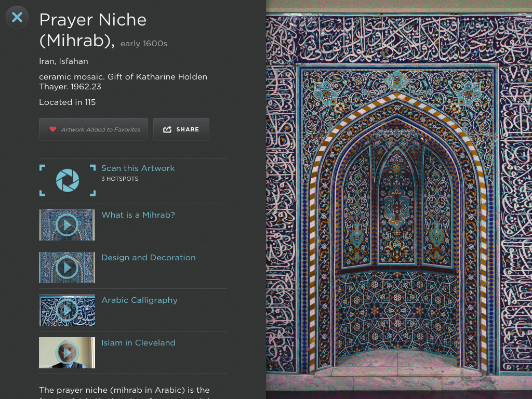532x399 pixels.
Task: Tap the prayer niche description paragraph
Action: click(x=124, y=391)
